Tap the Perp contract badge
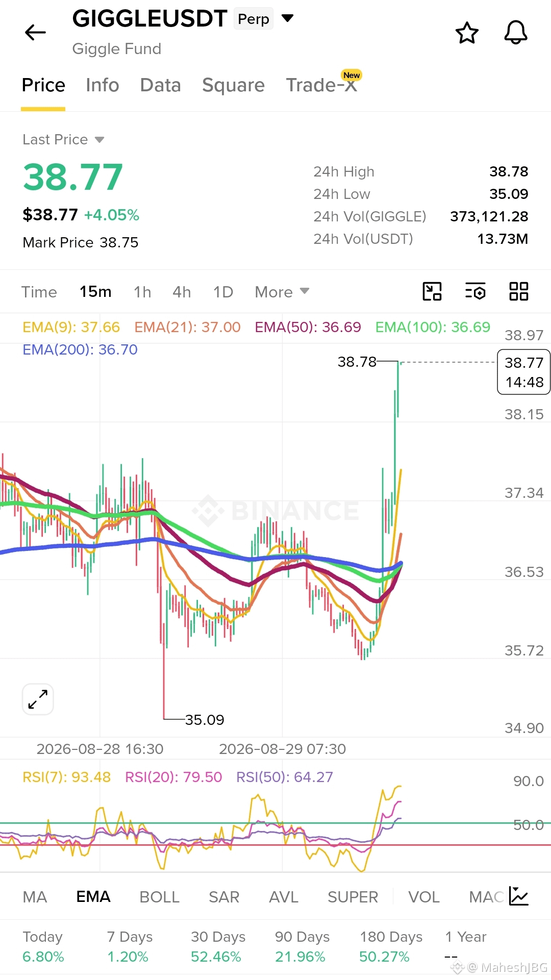551x980 pixels. click(x=254, y=19)
